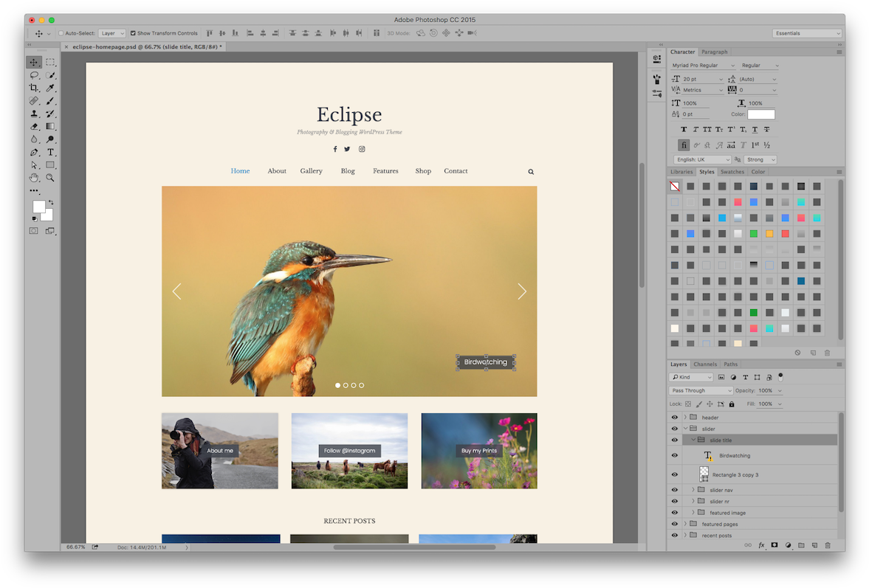This screenshot has height=588, width=869.
Task: Select the Crop tool
Action: 34,88
